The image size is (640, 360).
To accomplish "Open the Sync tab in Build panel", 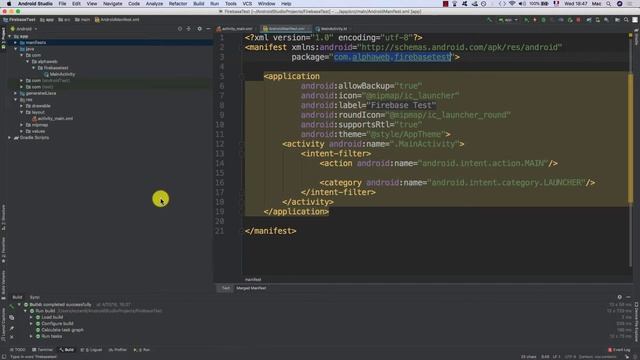I will (34, 297).
